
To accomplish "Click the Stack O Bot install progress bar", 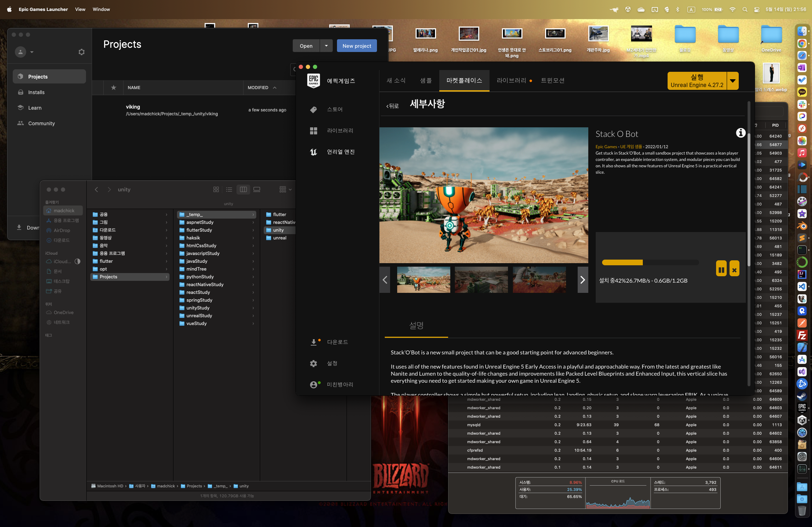I will [x=650, y=262].
